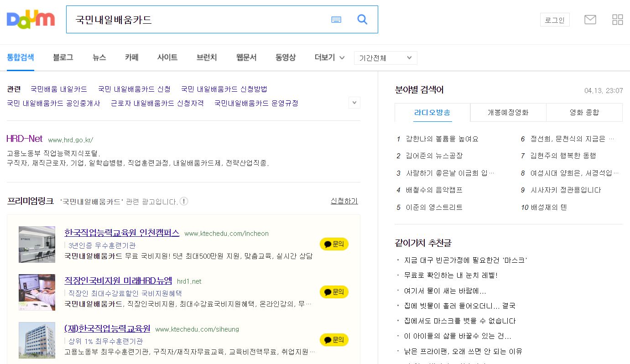Open the virtual keyboard icon in search box
The image size is (630, 364).
[336, 20]
